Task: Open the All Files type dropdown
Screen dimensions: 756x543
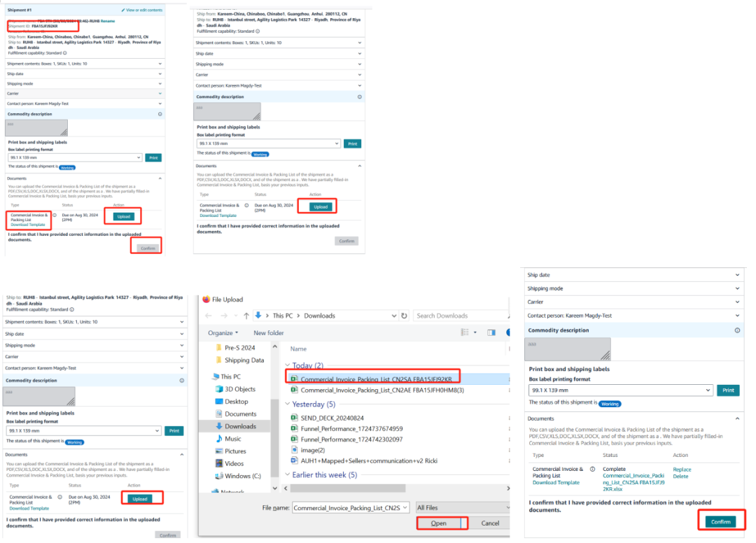Action: pyautogui.click(x=462, y=508)
